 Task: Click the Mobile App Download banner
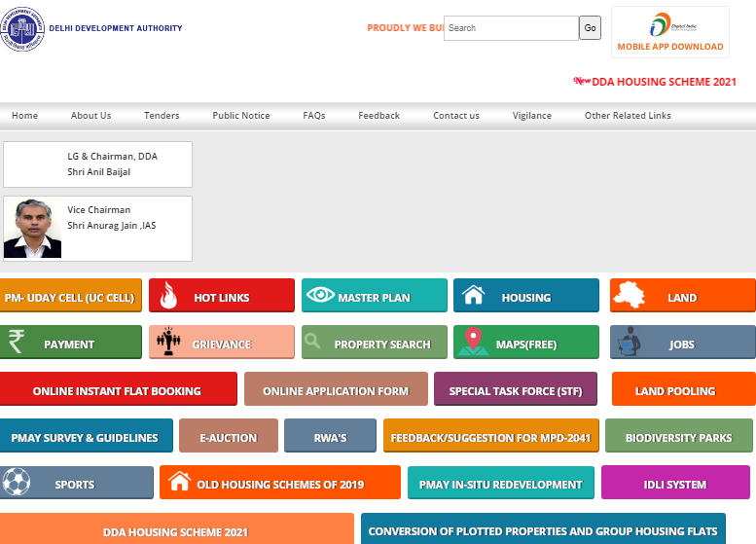coord(670,33)
